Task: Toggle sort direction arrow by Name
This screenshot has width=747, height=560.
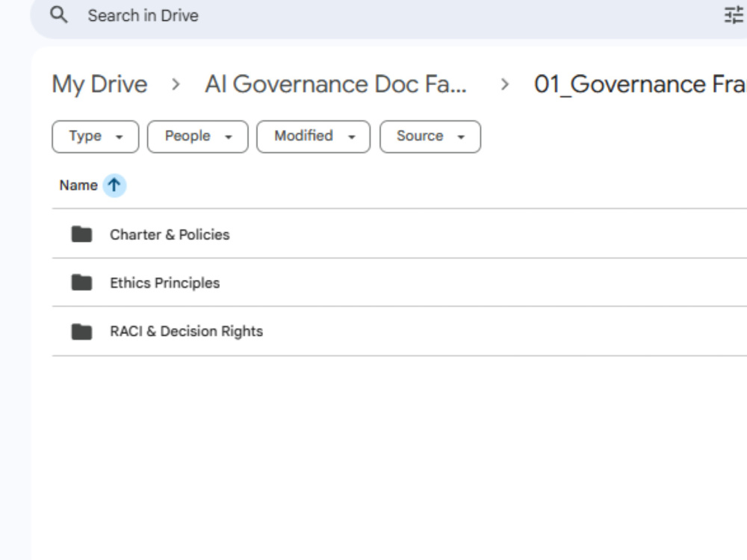Action: pos(114,185)
